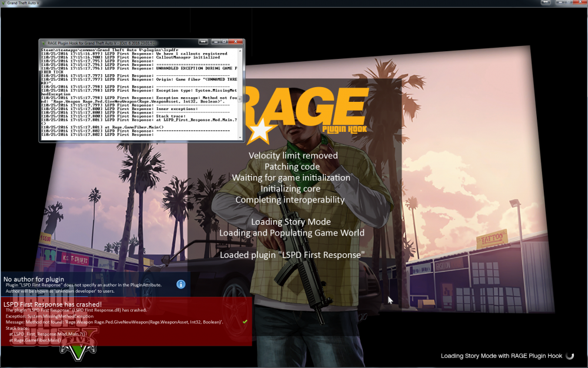
Task: Click the RAGE Plugin Hook console title icon
Action: tap(43, 43)
